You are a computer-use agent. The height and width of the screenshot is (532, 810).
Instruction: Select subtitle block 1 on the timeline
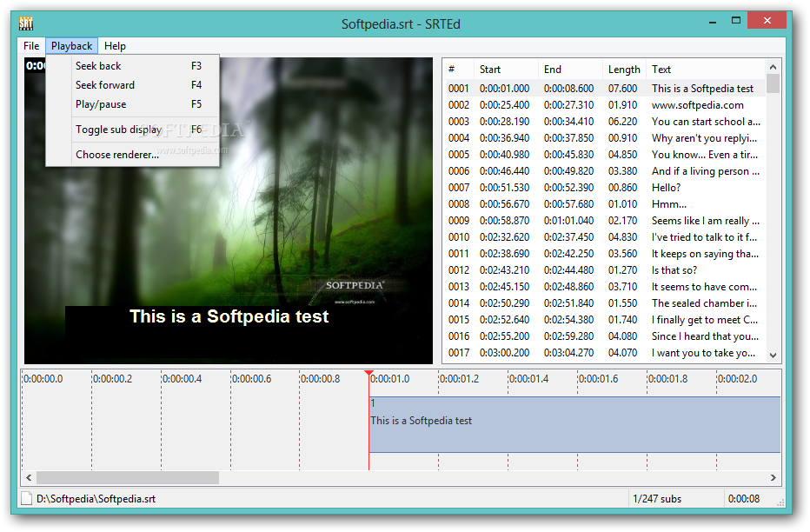pos(574,424)
